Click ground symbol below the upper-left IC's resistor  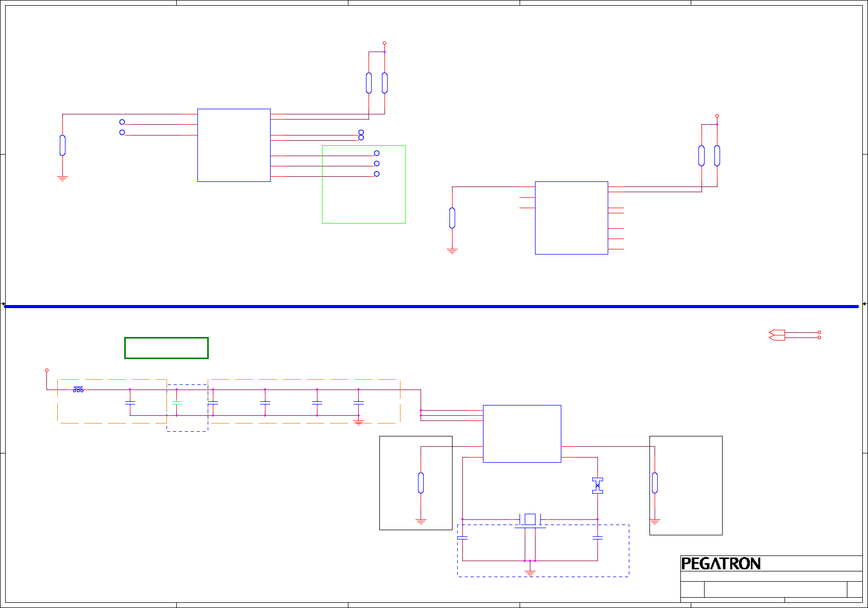[x=62, y=179]
